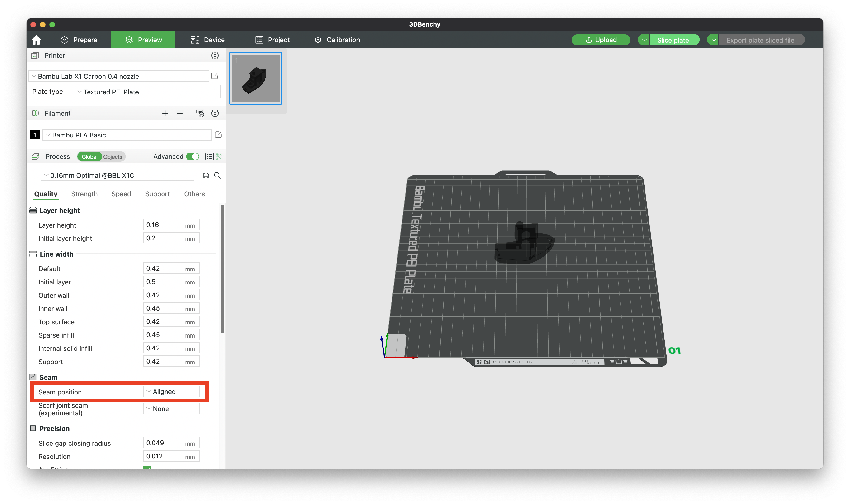Edit Bambu PLA Basic via pencil icon
The width and height of the screenshot is (850, 504).
pos(219,135)
